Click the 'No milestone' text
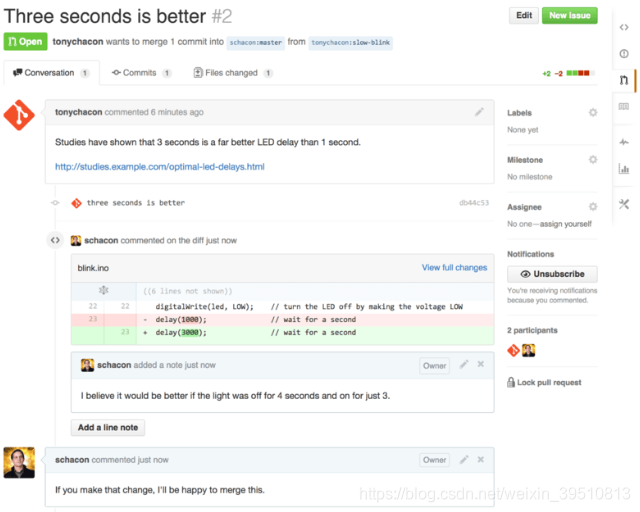Screen dimensions: 640x512 529,177
